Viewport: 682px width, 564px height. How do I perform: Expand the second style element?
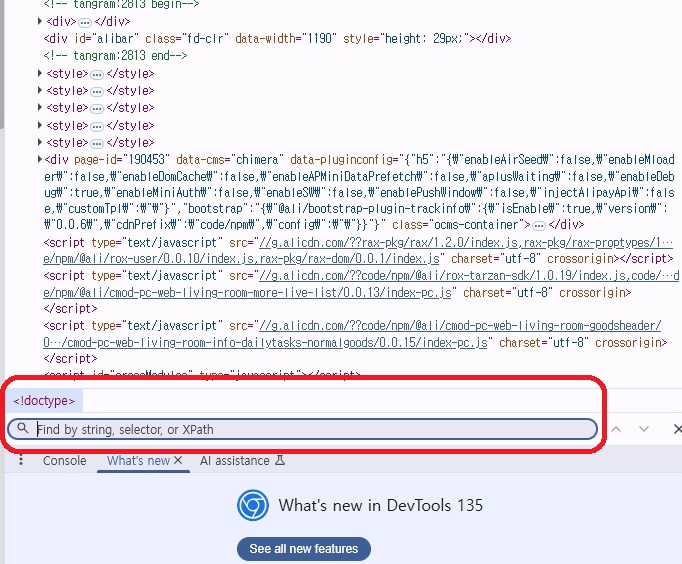40,90
